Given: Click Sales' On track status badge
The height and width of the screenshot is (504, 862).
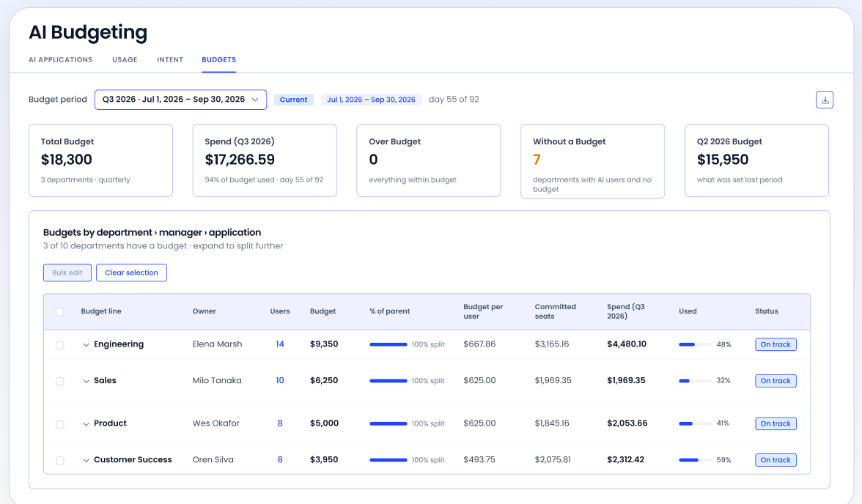Looking at the screenshot, I should click(776, 381).
